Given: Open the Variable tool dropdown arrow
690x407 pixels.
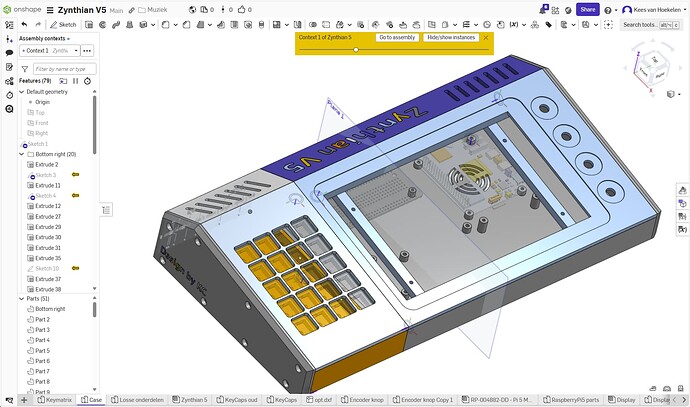Looking at the screenshot, I should (524, 25).
